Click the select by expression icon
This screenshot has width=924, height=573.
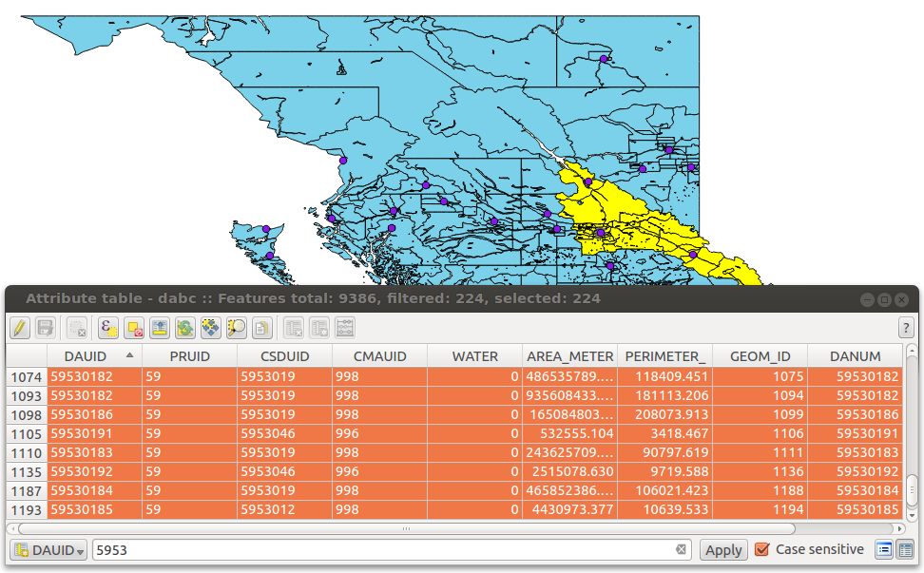108,328
